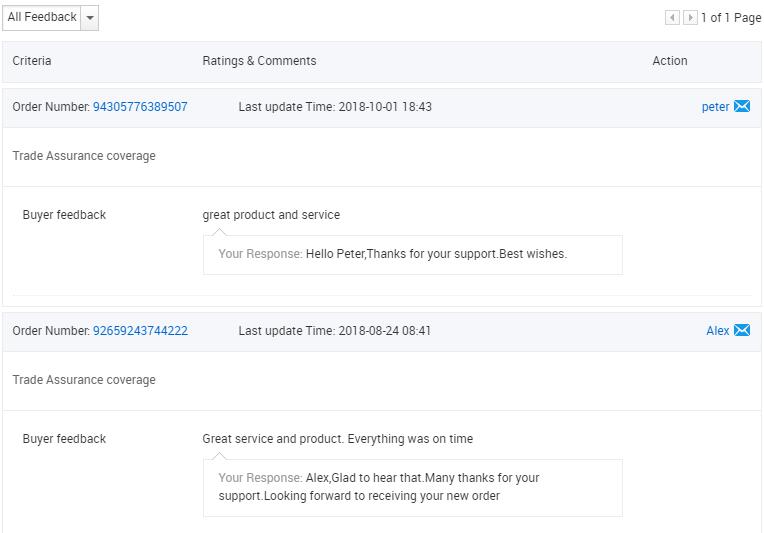This screenshot has height=533, width=764.
Task: Click the "1 of 1 Page" indicator
Action: point(731,18)
